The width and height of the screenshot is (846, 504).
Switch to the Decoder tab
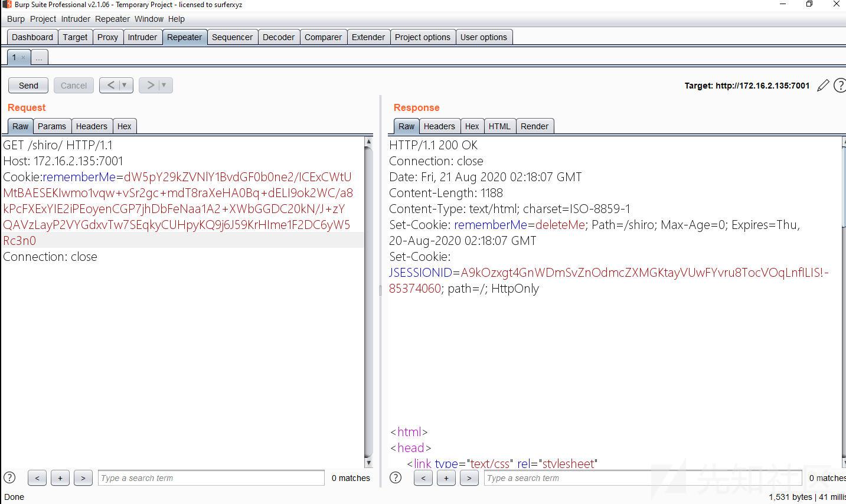(279, 37)
